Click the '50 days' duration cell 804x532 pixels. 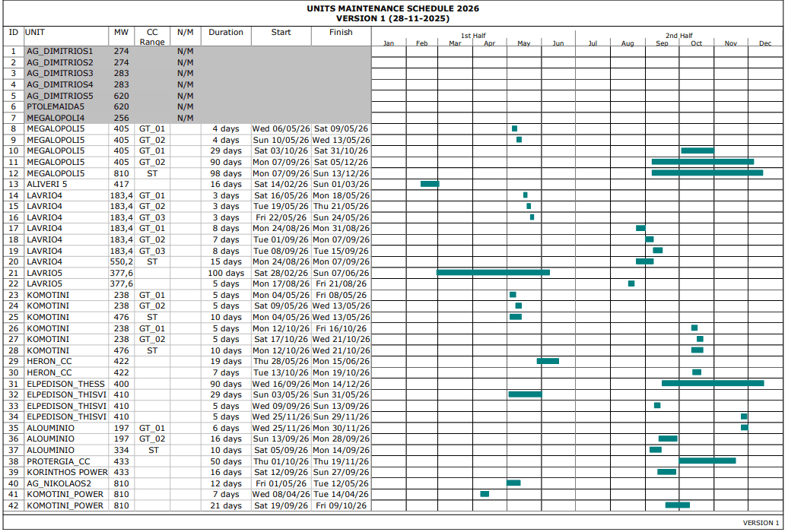coord(226,461)
